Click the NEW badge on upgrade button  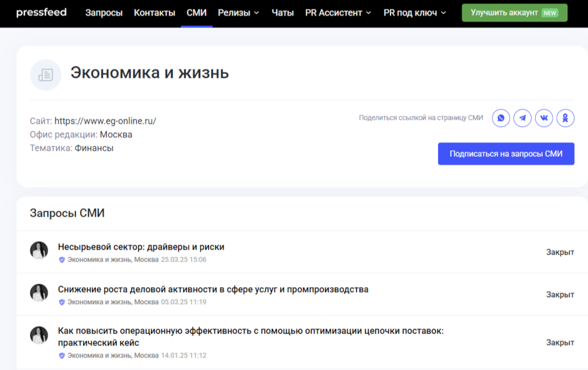pos(550,13)
